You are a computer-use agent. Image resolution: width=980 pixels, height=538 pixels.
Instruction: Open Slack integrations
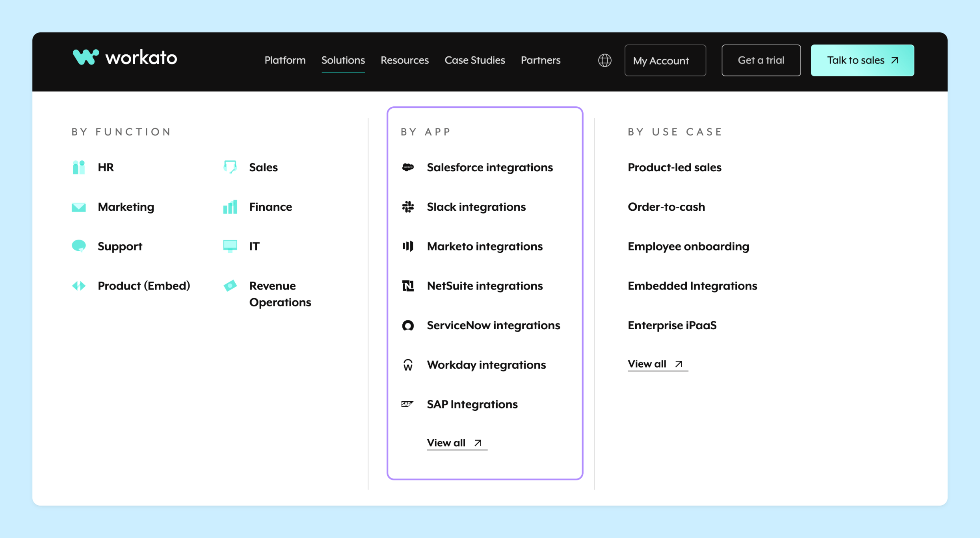[x=476, y=207]
